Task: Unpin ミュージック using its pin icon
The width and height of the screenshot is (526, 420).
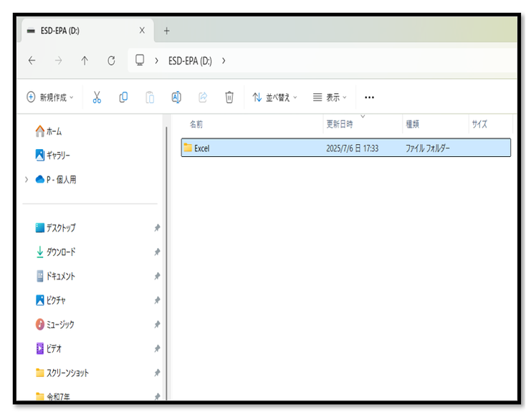Action: tap(157, 325)
